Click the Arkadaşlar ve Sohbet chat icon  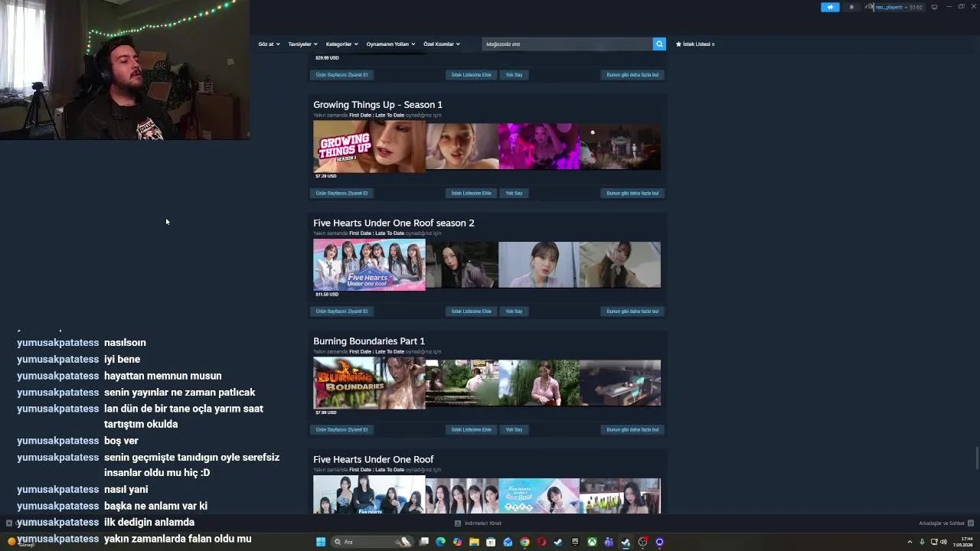click(971, 523)
